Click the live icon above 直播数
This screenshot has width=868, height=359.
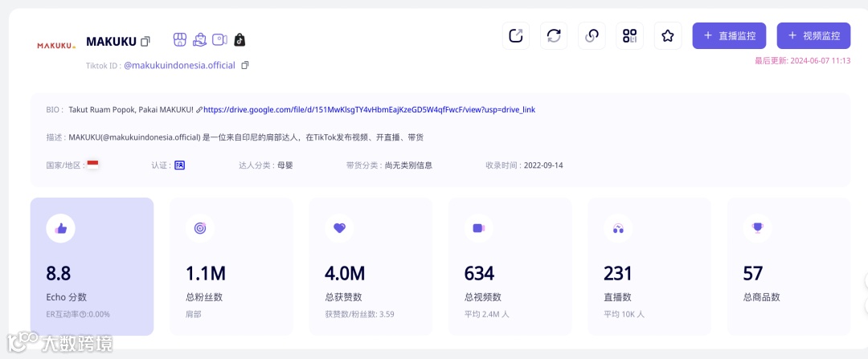click(618, 228)
